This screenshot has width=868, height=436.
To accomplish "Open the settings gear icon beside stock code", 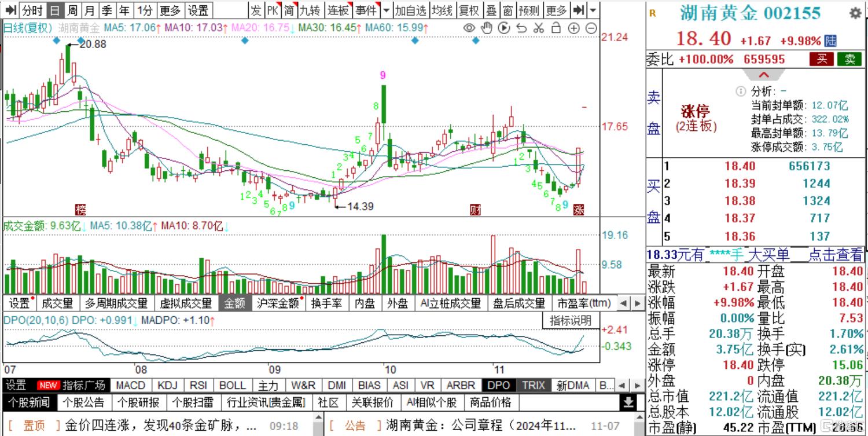I will click(854, 14).
